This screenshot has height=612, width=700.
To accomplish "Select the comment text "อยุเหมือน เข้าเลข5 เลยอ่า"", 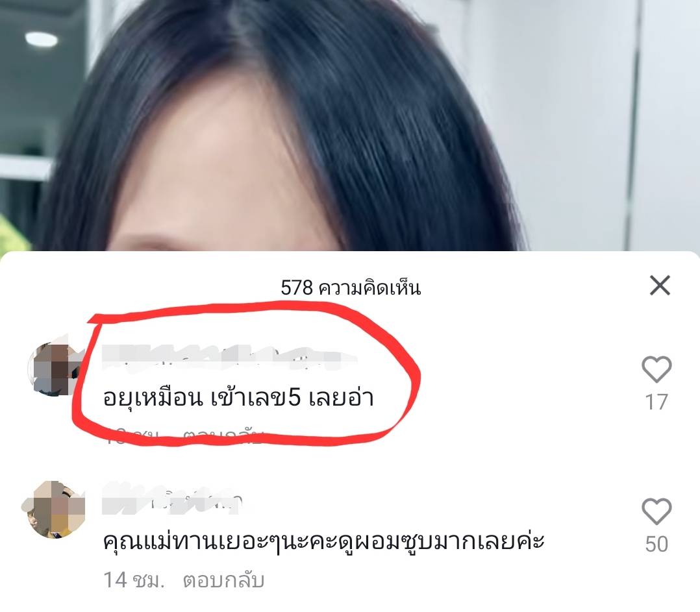I will (x=238, y=398).
